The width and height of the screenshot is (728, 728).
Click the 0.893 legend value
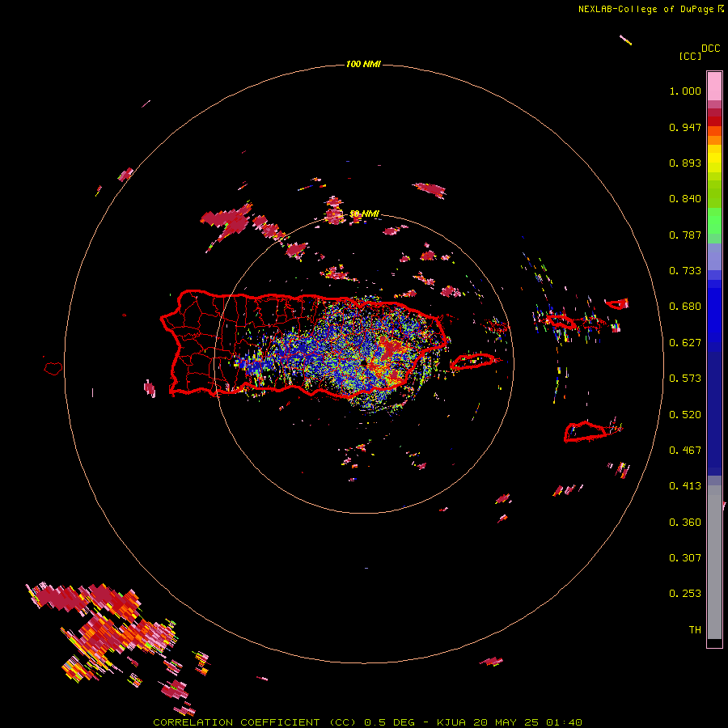coord(685,163)
